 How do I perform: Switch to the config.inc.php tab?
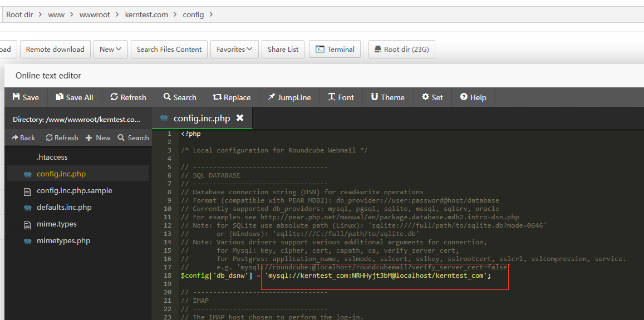click(201, 118)
